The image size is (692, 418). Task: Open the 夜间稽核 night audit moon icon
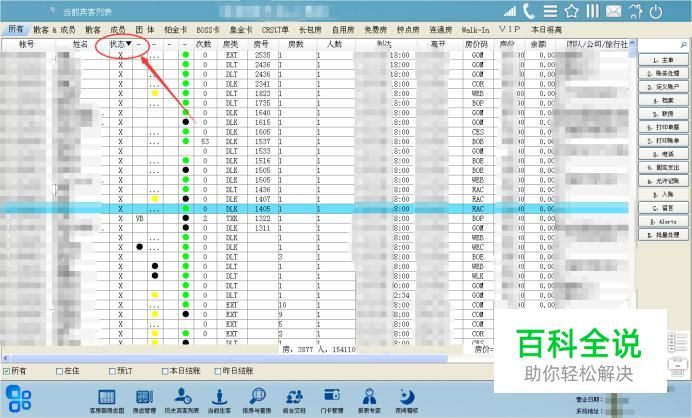pyautogui.click(x=406, y=401)
